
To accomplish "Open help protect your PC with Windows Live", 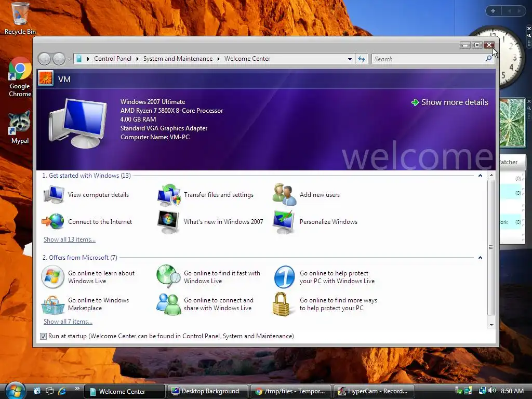I will point(325,277).
